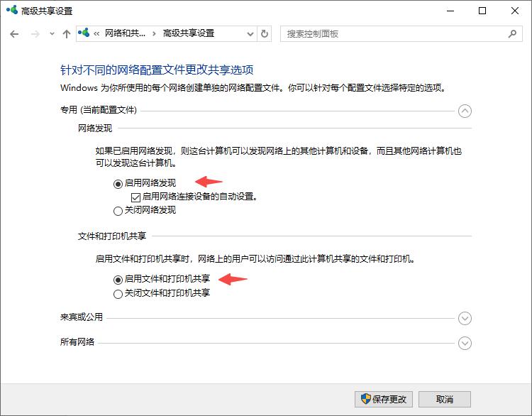Screen dimensions: 532x416
Task: Go up one level arrow
Action: [x=67, y=34]
